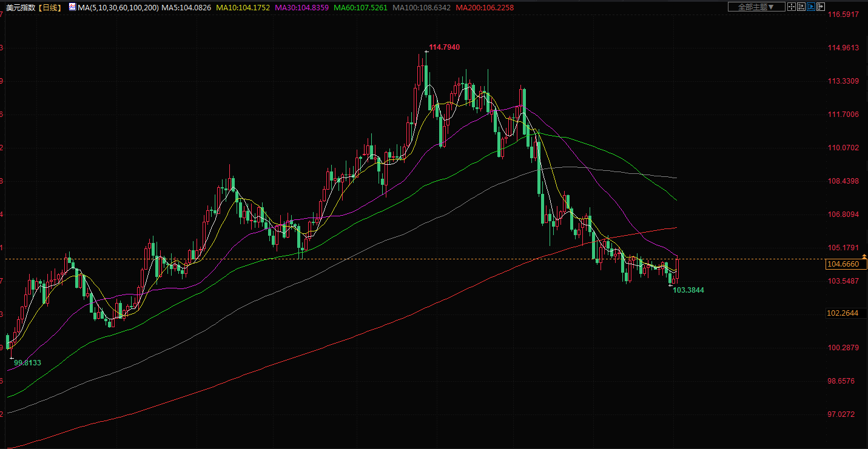The height and width of the screenshot is (449, 868).
Task: Select the MA5:104.0826 legend entry
Action: (186, 7)
